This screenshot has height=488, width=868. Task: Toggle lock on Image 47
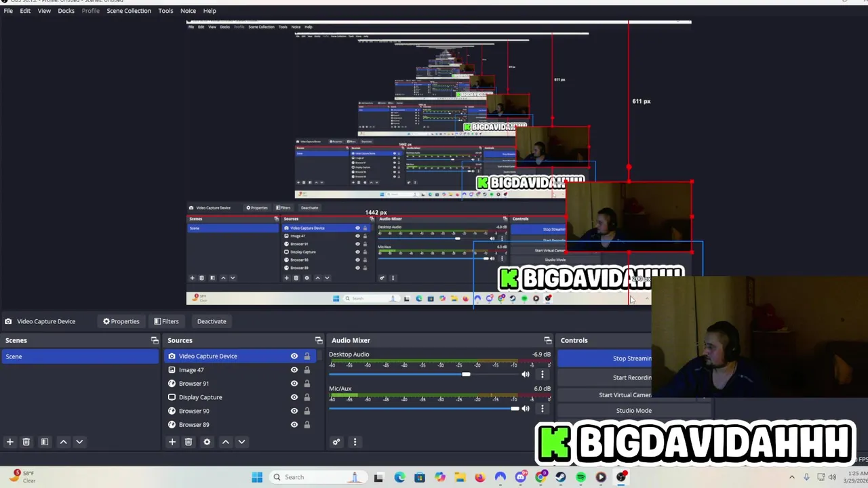307,370
